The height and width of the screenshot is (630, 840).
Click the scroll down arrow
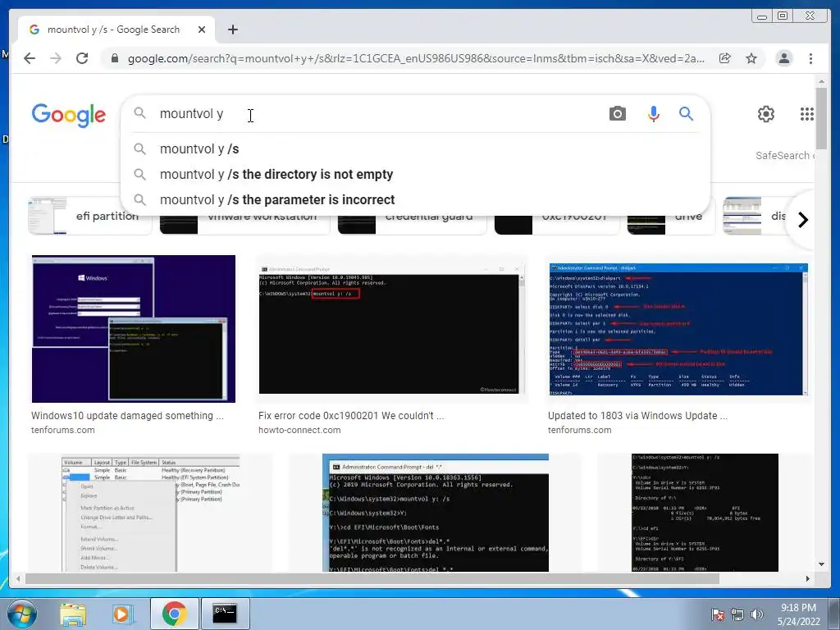821,564
